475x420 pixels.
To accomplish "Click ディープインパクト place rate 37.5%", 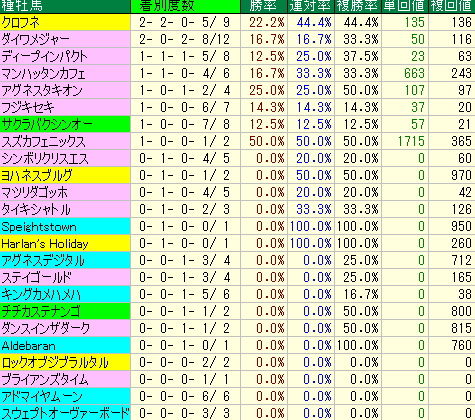I will coord(361,56).
